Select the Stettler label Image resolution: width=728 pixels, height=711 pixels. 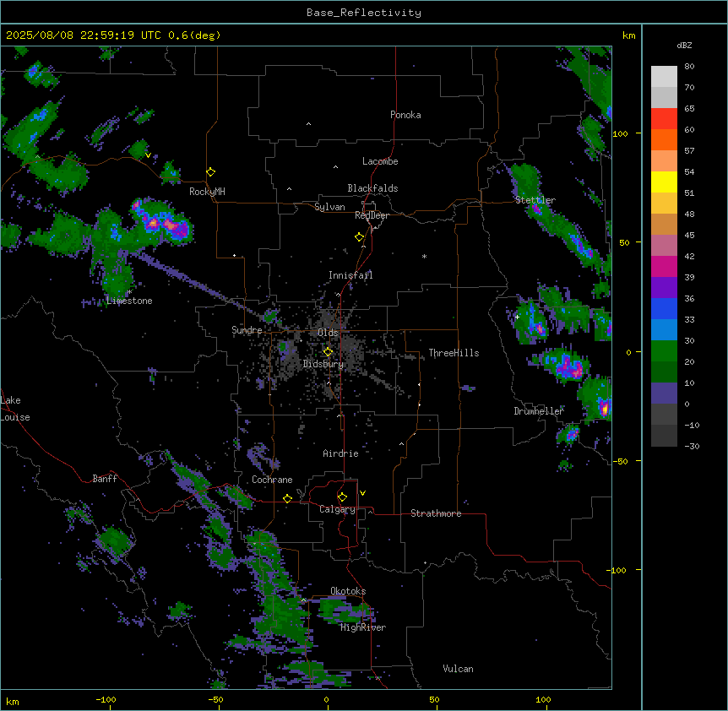coord(535,200)
